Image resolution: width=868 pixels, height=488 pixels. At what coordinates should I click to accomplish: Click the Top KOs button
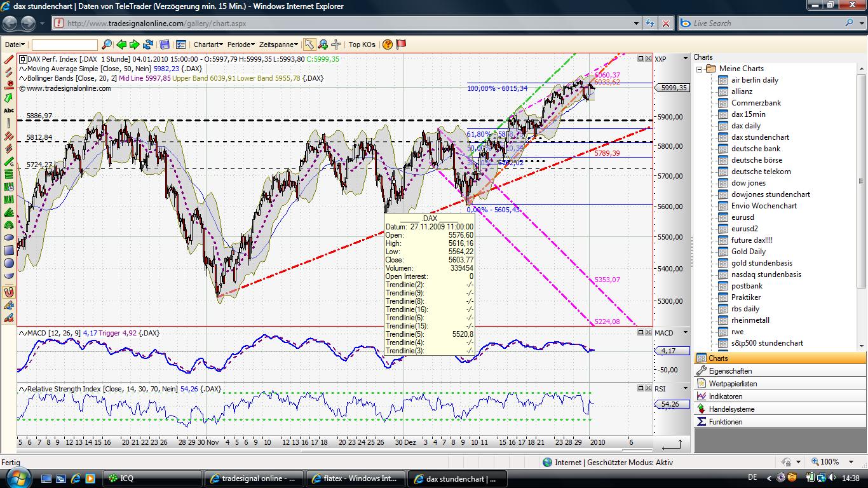pyautogui.click(x=362, y=44)
